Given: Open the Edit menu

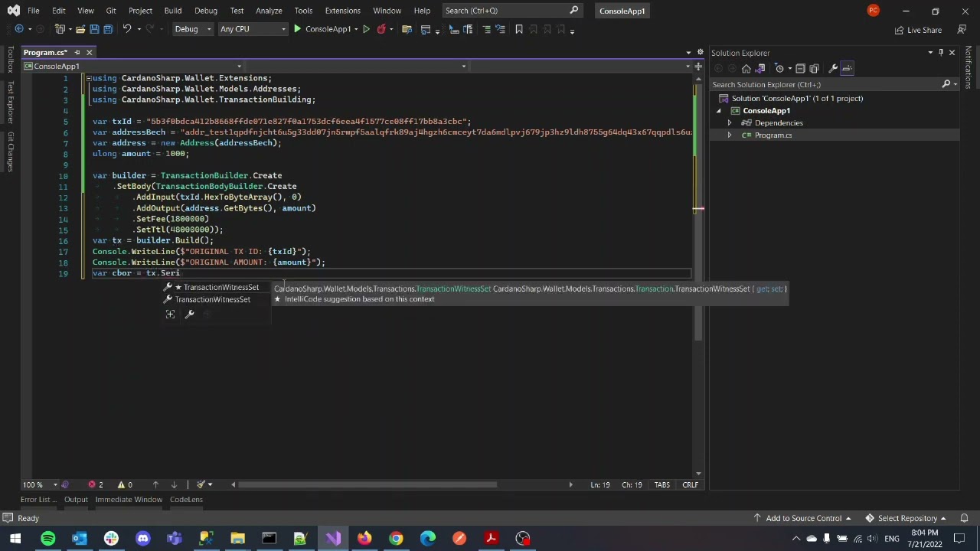Looking at the screenshot, I should (x=58, y=11).
